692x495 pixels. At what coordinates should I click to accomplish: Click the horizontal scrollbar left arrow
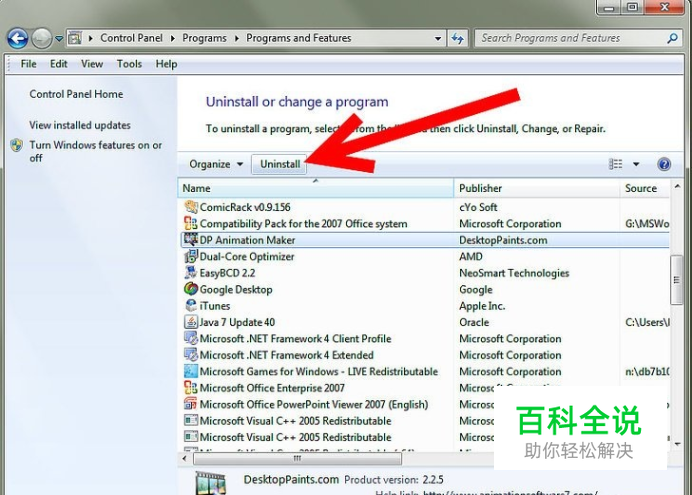184,459
